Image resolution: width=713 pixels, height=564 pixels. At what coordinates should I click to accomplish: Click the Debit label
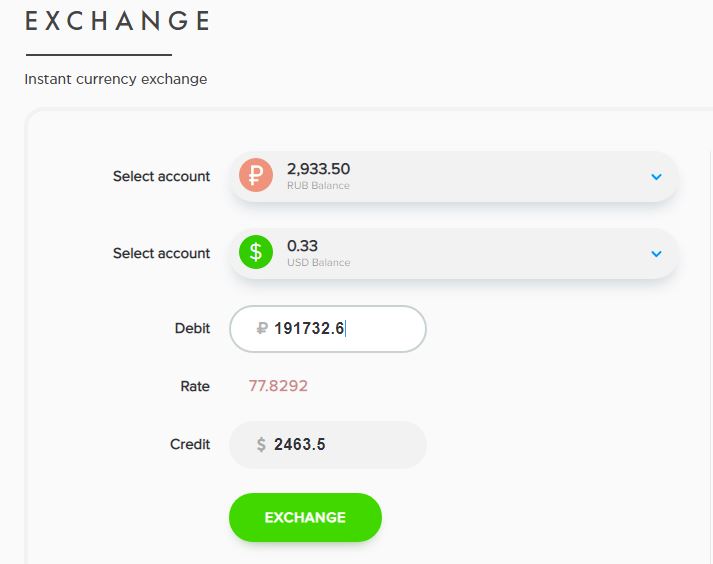(192, 328)
